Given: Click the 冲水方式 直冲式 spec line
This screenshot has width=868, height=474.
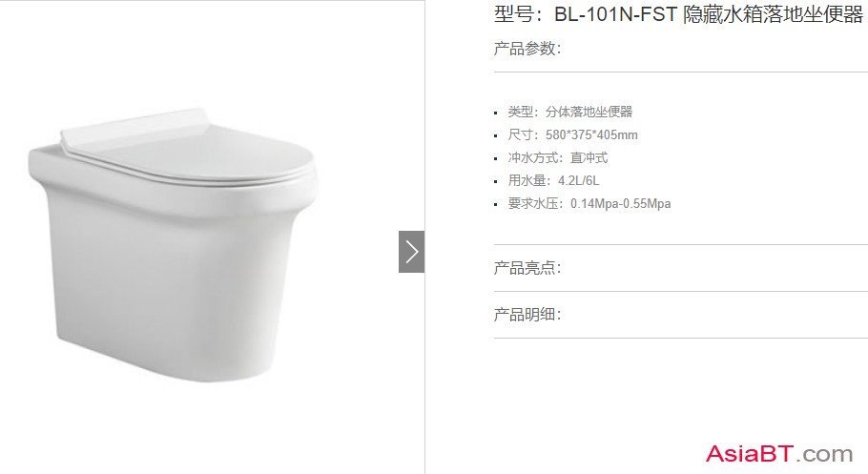Looking at the screenshot, I should [x=558, y=157].
